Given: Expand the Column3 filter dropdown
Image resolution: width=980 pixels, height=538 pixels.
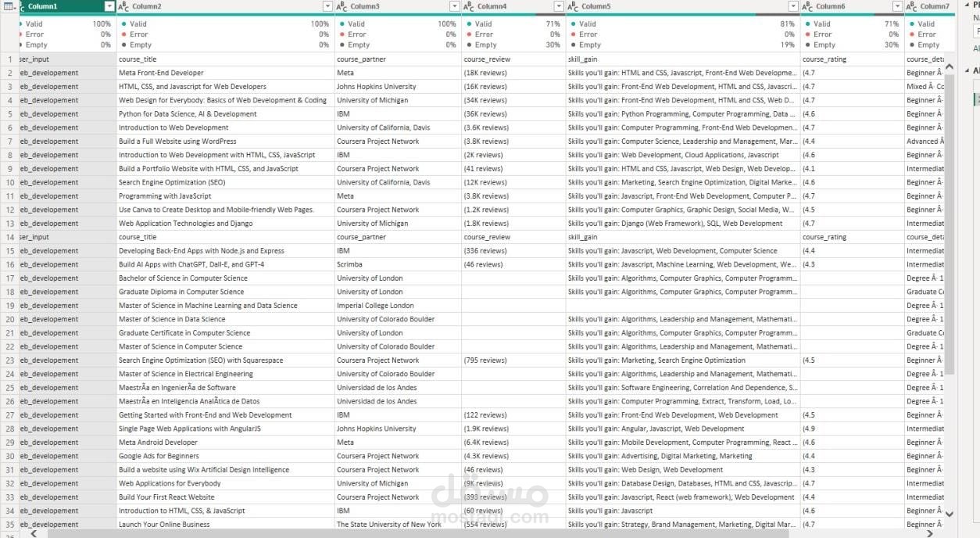Looking at the screenshot, I should click(x=455, y=6).
